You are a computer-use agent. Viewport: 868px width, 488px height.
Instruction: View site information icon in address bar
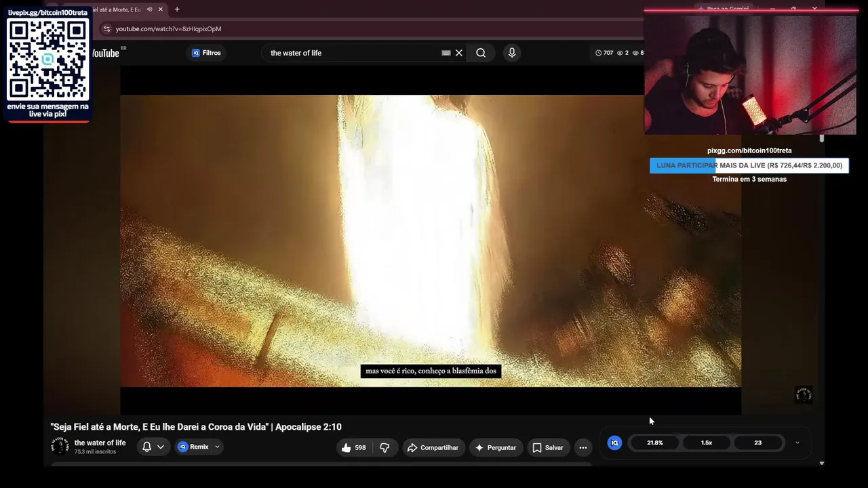pyautogui.click(x=106, y=28)
